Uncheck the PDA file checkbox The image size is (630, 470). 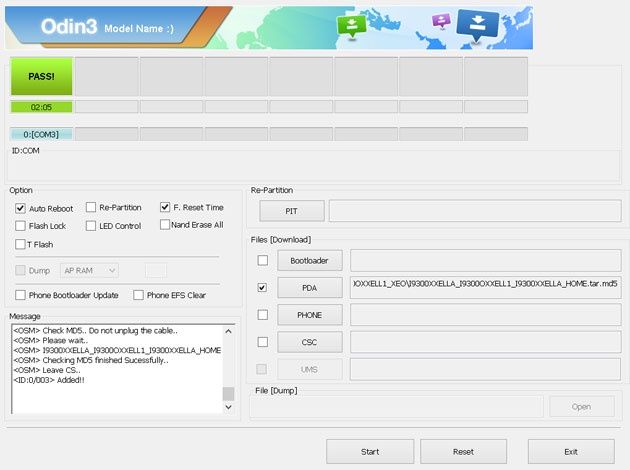click(x=262, y=288)
